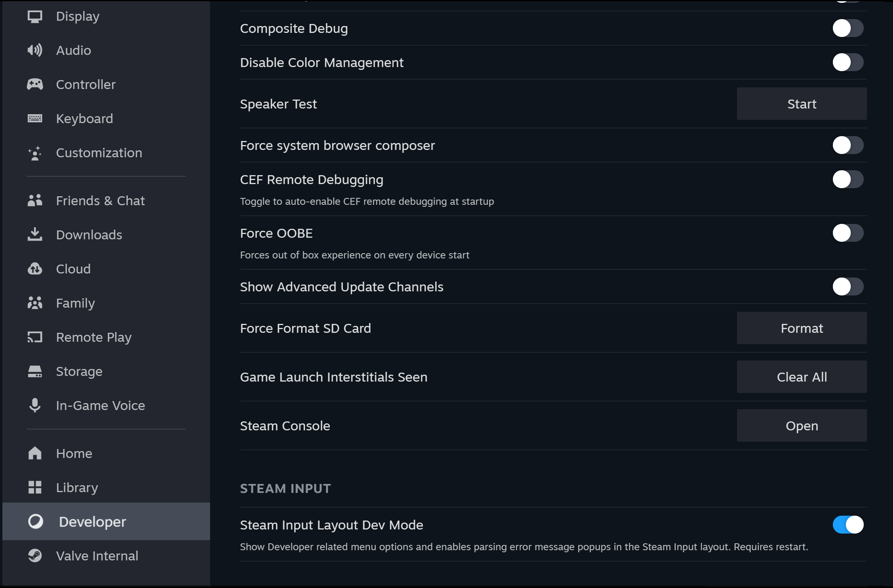Select Home in the sidebar

pos(106,453)
